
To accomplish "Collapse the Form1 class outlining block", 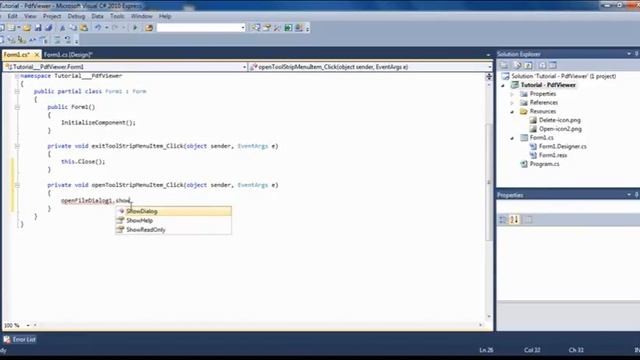I will click(x=17, y=91).
